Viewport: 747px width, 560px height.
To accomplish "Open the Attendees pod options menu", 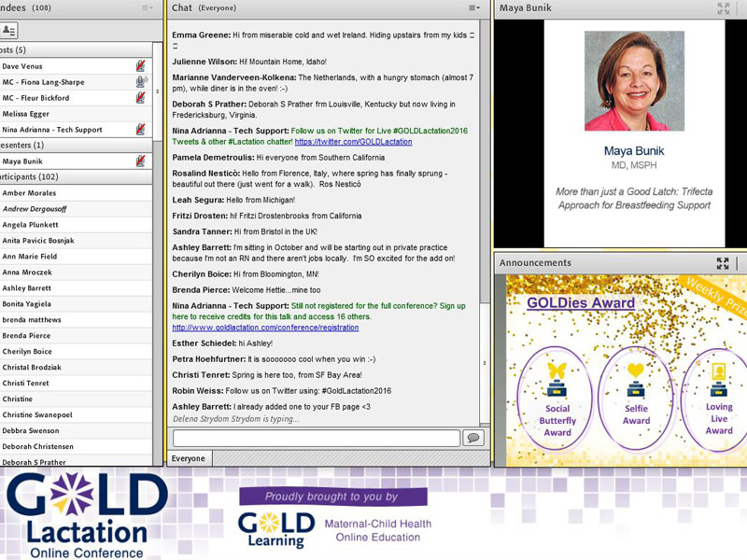I will pos(148,7).
